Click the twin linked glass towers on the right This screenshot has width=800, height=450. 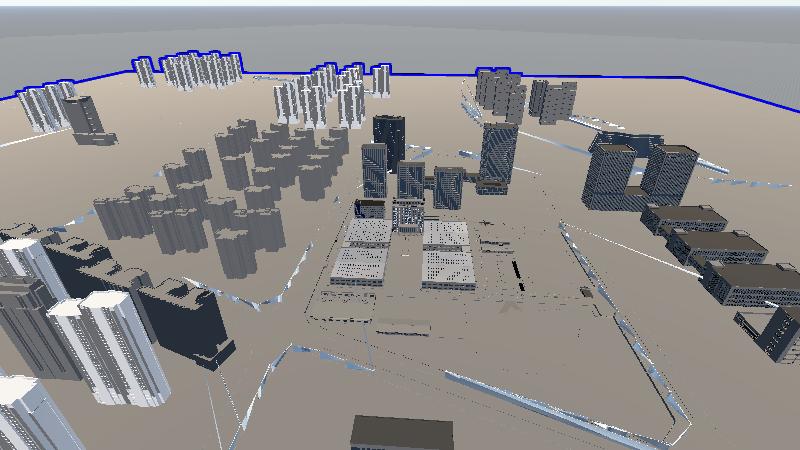coord(637,174)
